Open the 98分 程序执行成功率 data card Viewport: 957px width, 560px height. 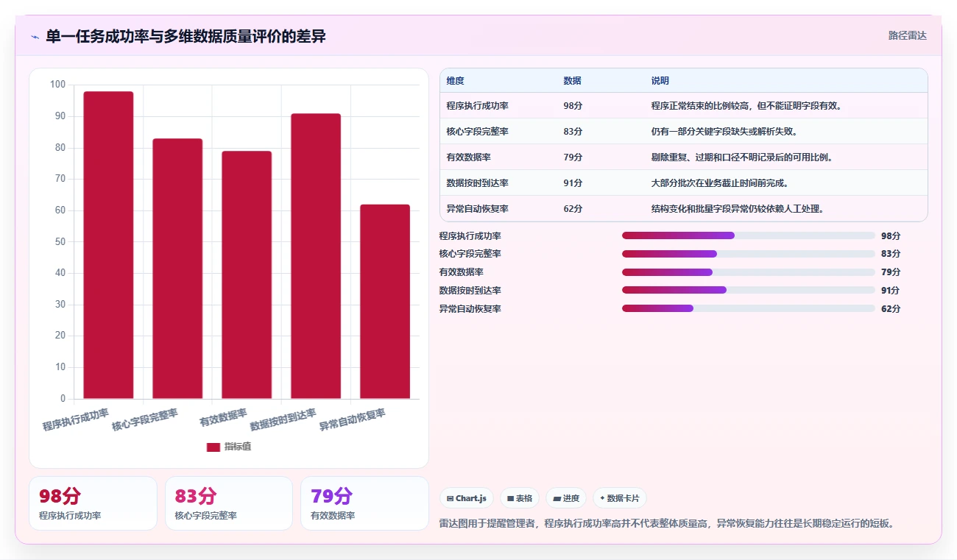(93, 503)
